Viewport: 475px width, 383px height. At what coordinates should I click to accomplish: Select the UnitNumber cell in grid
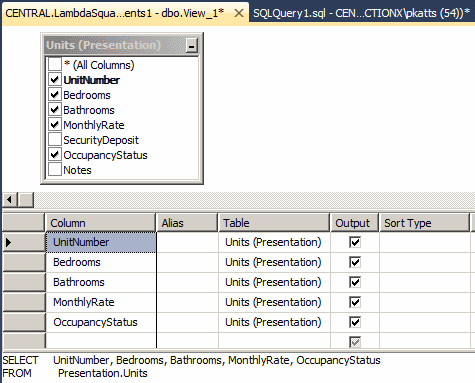[101, 242]
